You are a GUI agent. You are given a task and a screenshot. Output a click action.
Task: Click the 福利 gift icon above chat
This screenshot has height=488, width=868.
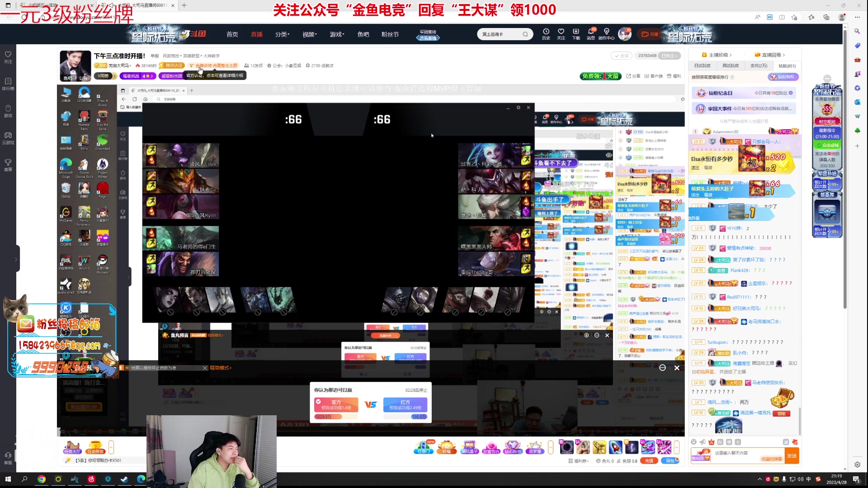(x=674, y=76)
